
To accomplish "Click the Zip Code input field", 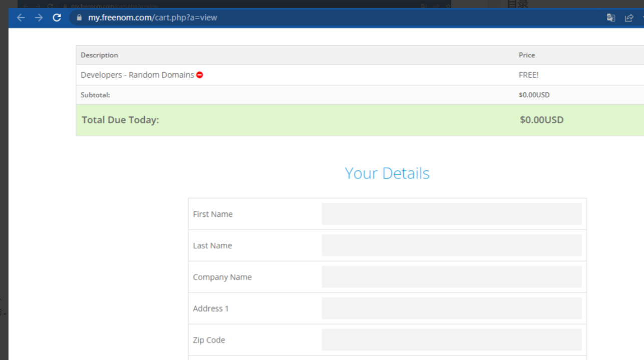I will coord(451,340).
